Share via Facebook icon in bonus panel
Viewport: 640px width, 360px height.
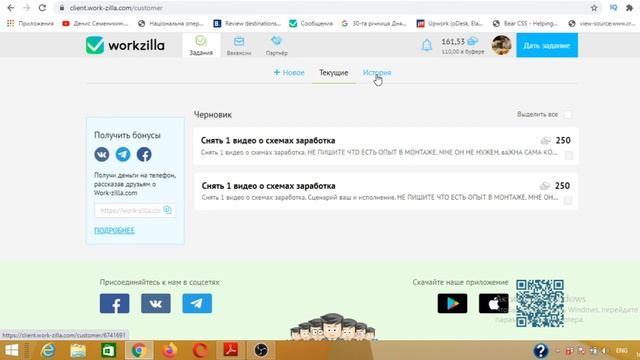click(144, 154)
